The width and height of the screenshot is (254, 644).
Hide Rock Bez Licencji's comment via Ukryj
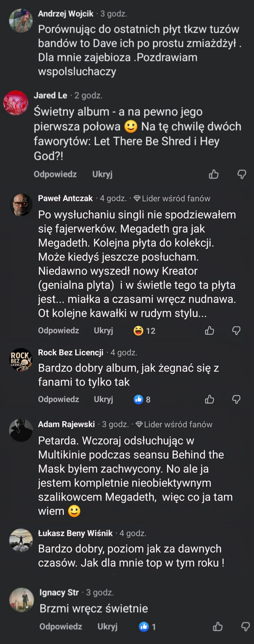(x=103, y=399)
